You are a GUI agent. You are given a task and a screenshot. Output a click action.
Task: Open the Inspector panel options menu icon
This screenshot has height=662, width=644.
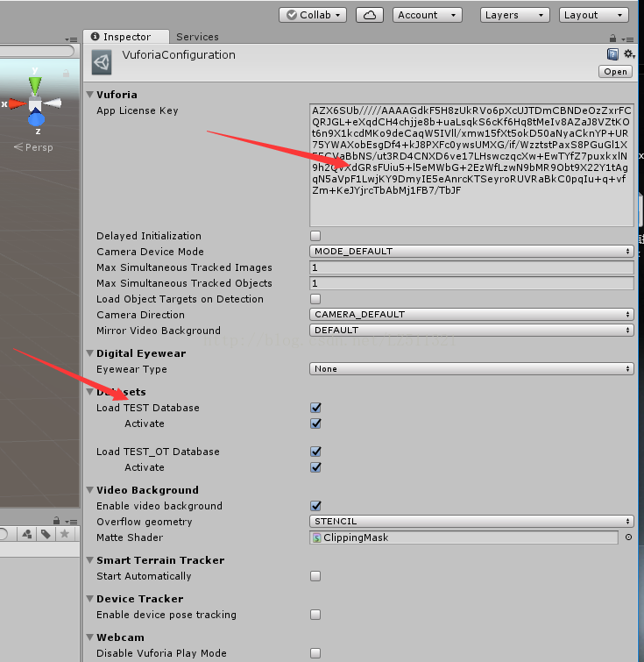point(627,39)
